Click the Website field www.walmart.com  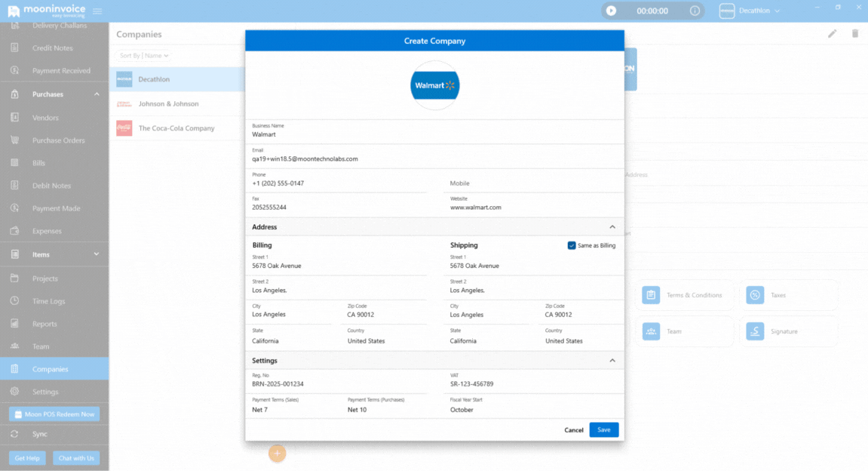tap(534, 204)
